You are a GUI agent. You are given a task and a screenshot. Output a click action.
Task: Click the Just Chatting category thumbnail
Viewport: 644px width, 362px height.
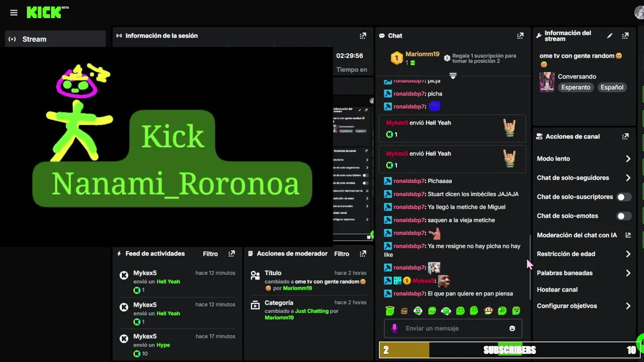(547, 82)
